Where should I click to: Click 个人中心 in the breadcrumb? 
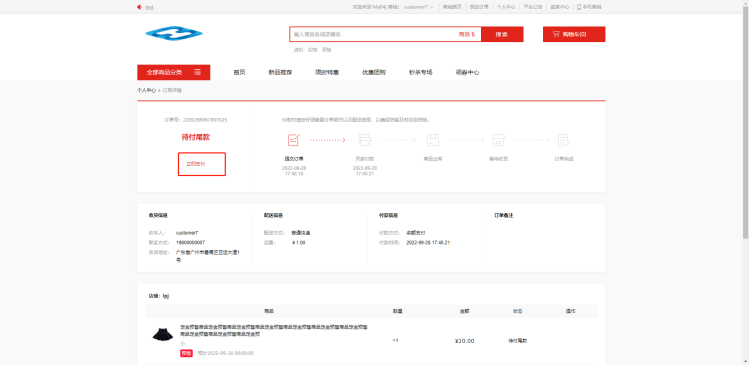pos(147,90)
